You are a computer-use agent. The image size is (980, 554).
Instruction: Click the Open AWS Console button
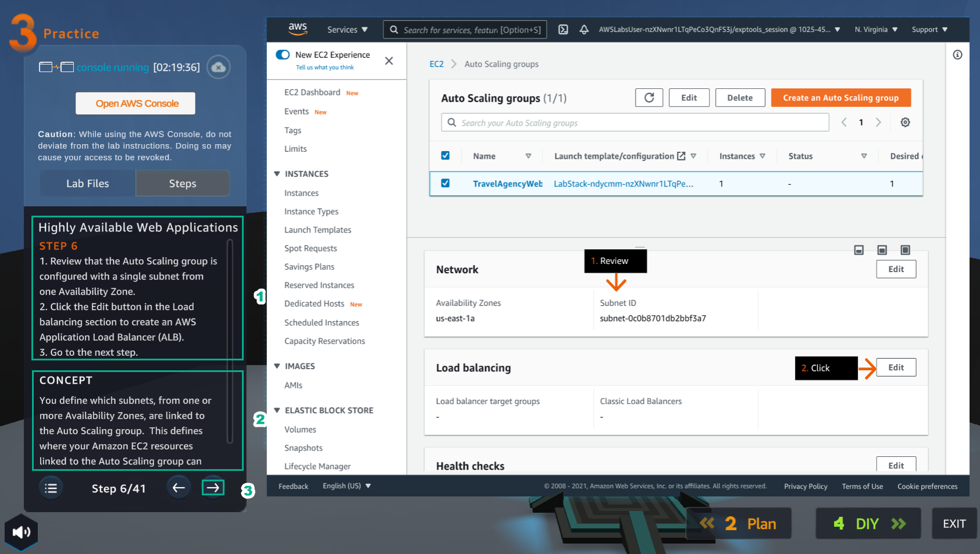[x=136, y=103]
